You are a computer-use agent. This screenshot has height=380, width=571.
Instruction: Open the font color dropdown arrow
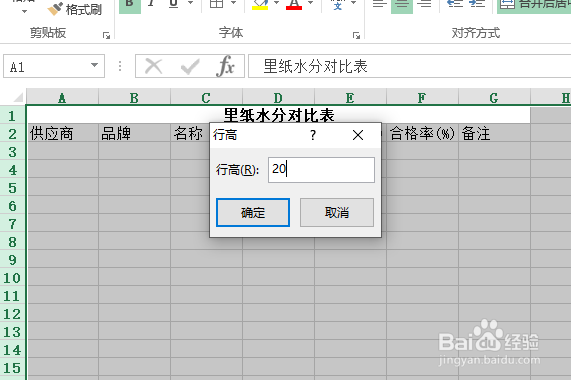click(310, 4)
